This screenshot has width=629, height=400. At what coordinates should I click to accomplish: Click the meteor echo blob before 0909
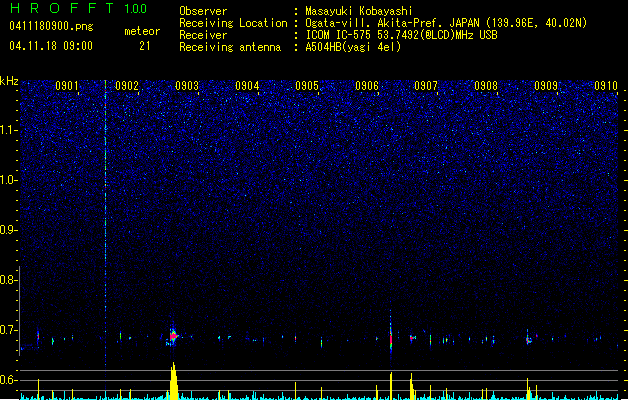click(529, 339)
